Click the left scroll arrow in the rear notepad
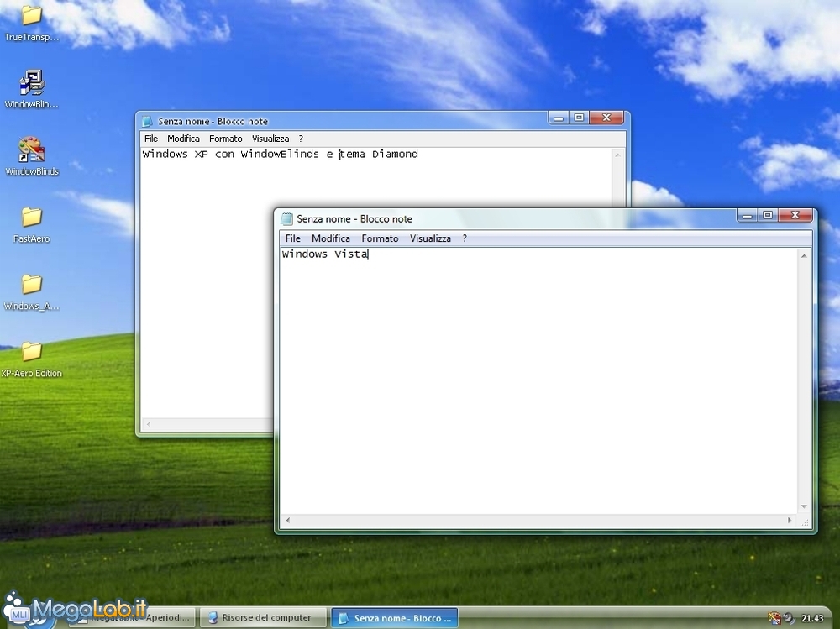This screenshot has height=629, width=840. [x=149, y=424]
